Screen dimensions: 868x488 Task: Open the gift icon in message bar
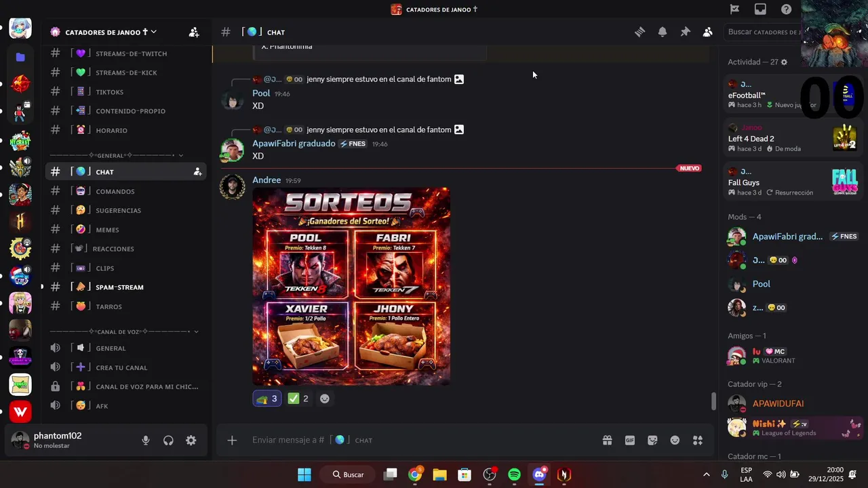coord(607,441)
